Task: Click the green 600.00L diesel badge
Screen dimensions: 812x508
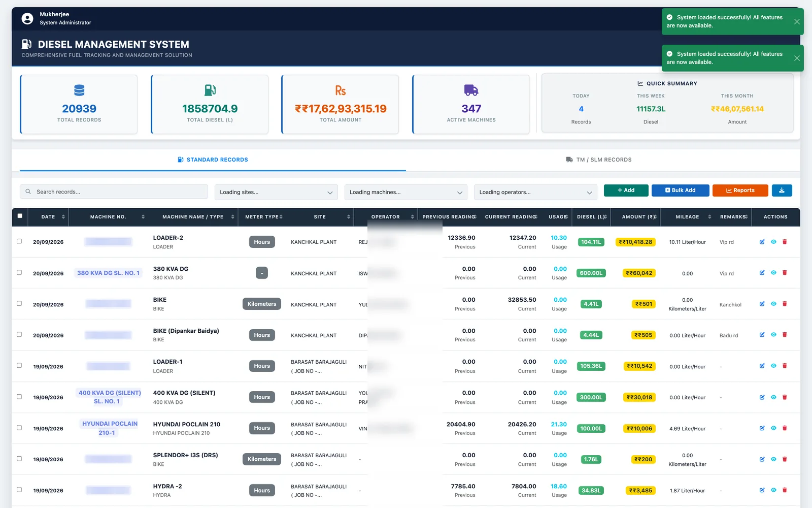Action: click(591, 273)
